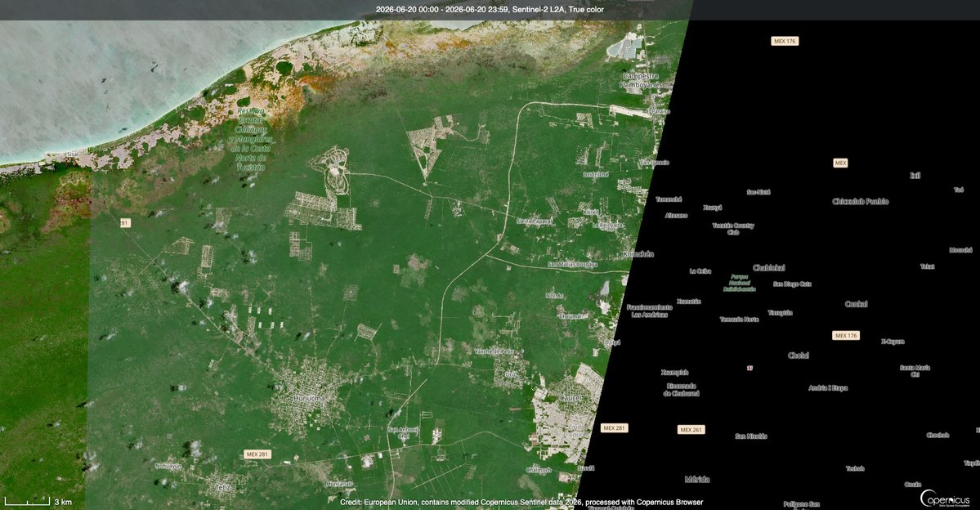
Task: Click the Caucel label
Action: coord(570,398)
